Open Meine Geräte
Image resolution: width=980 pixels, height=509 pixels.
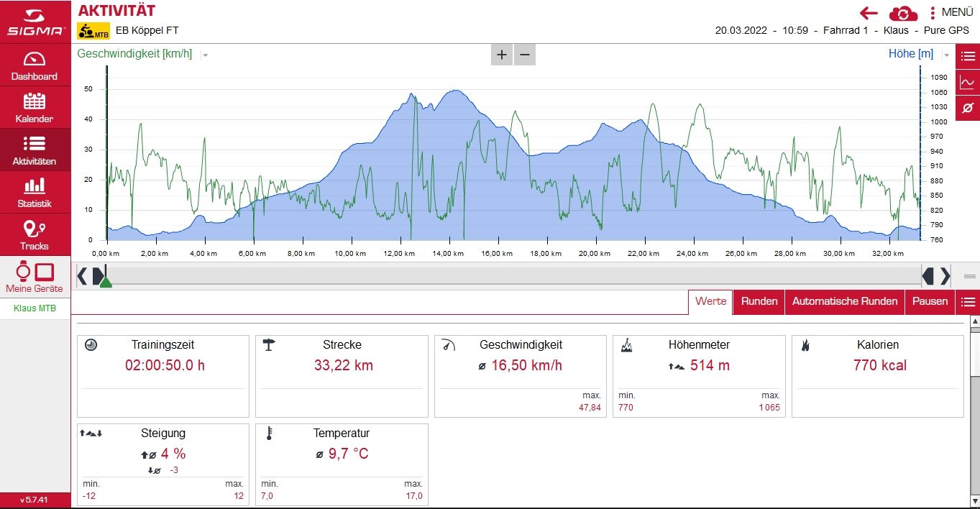[35, 278]
